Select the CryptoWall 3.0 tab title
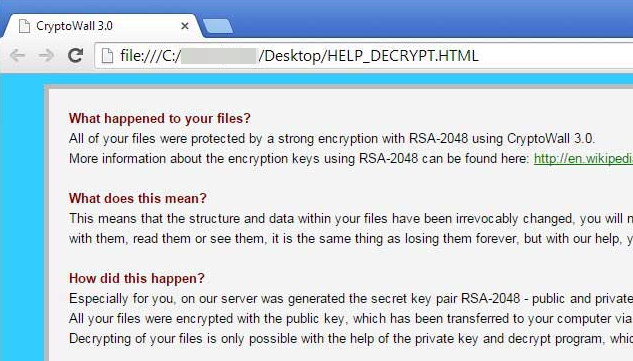This screenshot has width=633, height=361. point(74,26)
